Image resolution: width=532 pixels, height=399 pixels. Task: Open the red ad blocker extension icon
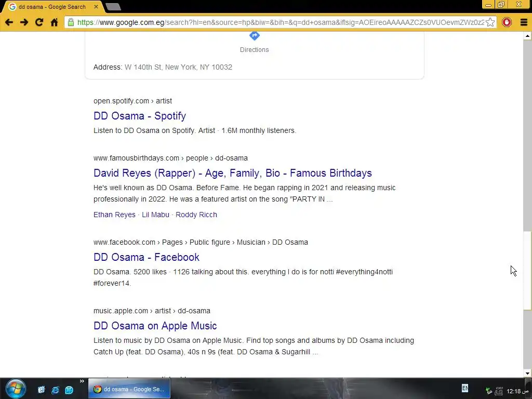click(507, 22)
